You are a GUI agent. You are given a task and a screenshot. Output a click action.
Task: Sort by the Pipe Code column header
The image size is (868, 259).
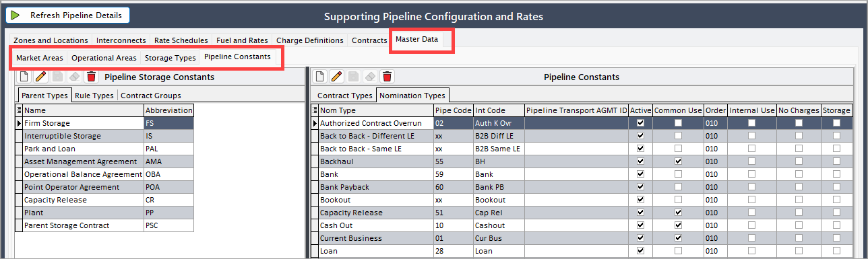click(454, 110)
